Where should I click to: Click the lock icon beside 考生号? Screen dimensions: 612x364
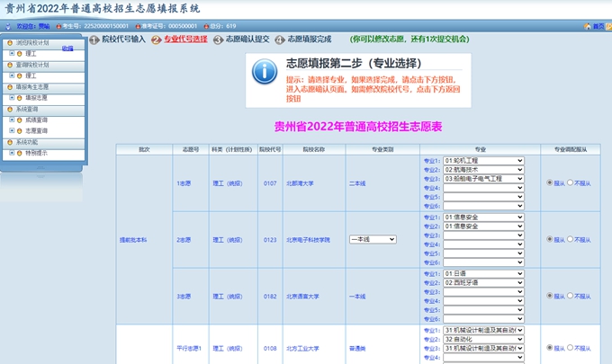coord(58,26)
